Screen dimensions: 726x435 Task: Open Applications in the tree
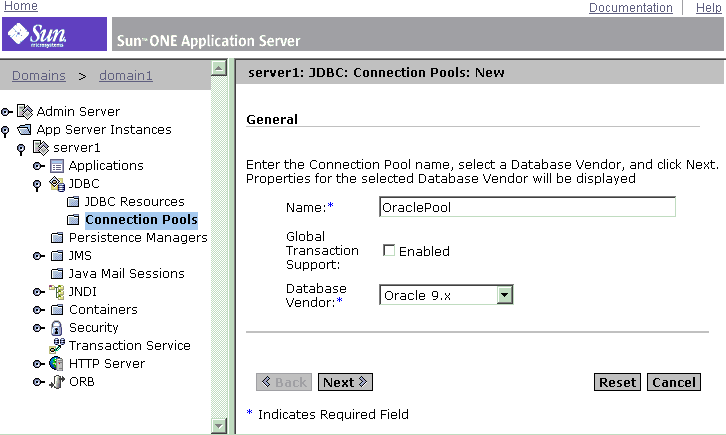pyautogui.click(x=106, y=166)
